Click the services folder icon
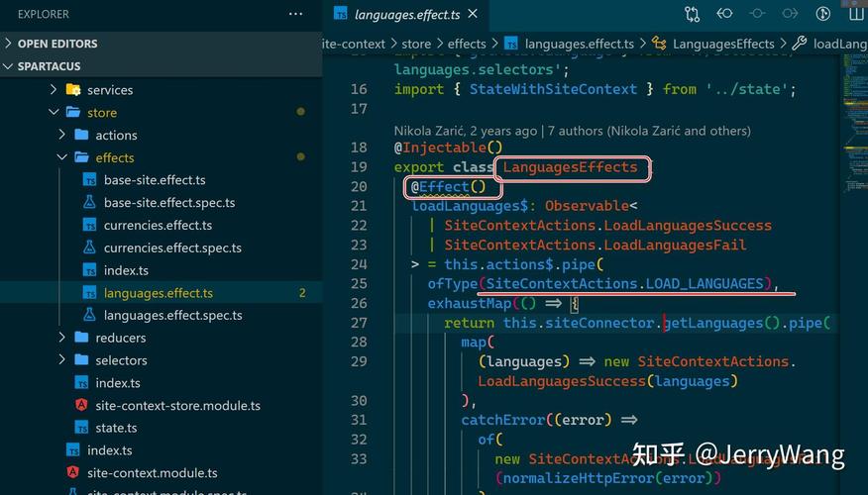 pos(73,89)
